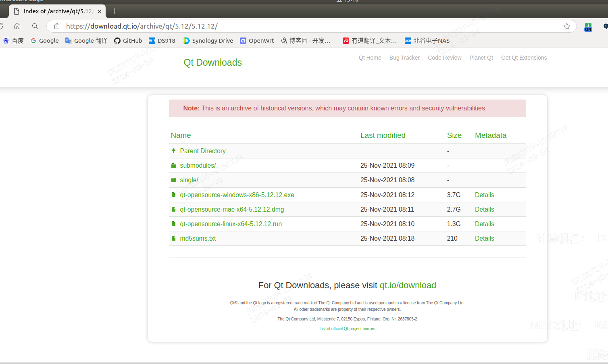
Task: Sort by the Name column header
Action: [181, 135]
